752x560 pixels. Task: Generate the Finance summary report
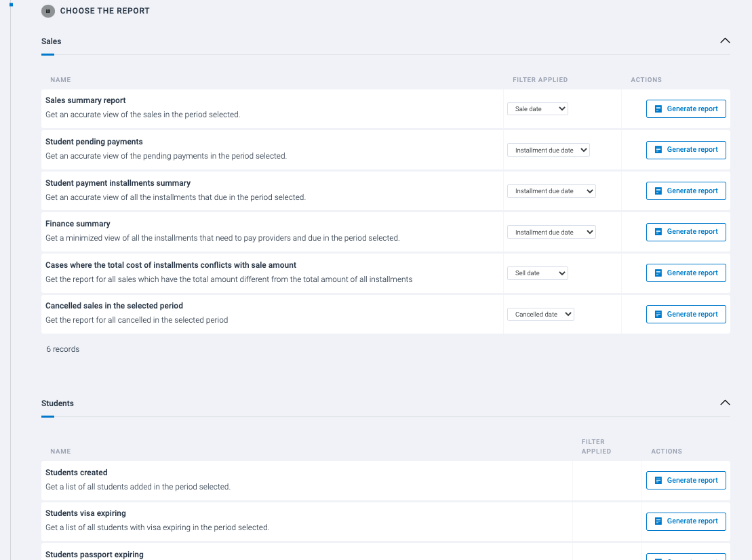686,232
